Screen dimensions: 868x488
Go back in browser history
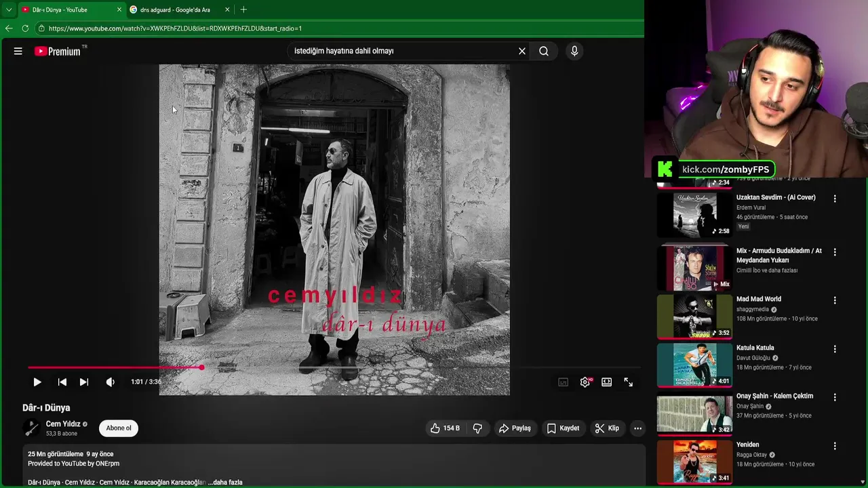[9, 28]
